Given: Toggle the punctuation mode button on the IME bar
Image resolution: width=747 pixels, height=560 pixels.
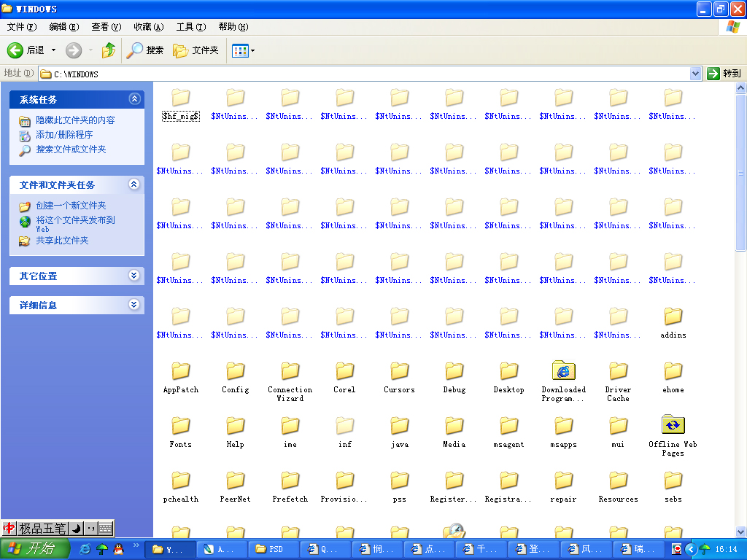Looking at the screenshot, I should coord(90,529).
